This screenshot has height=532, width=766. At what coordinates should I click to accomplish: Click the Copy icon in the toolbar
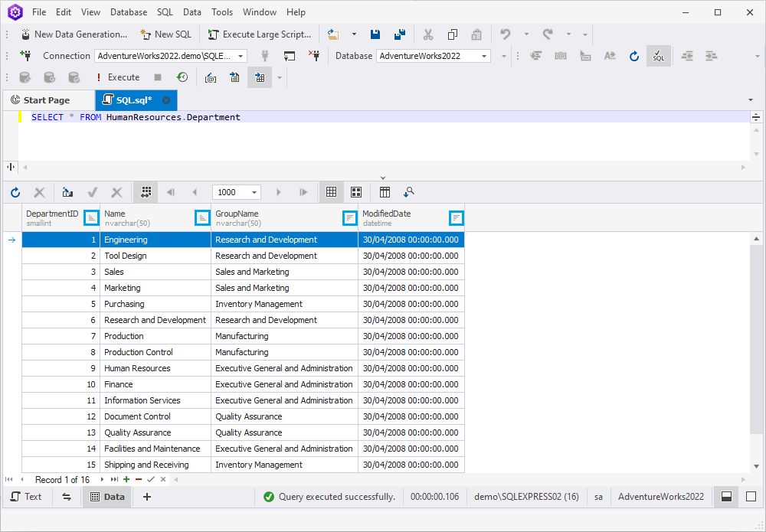(453, 34)
